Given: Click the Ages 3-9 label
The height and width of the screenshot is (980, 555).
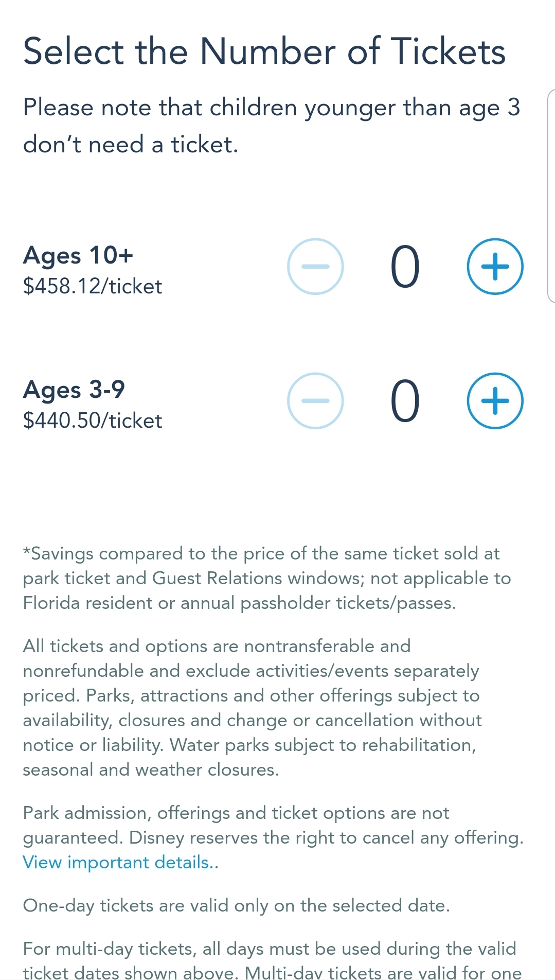Looking at the screenshot, I should (74, 390).
